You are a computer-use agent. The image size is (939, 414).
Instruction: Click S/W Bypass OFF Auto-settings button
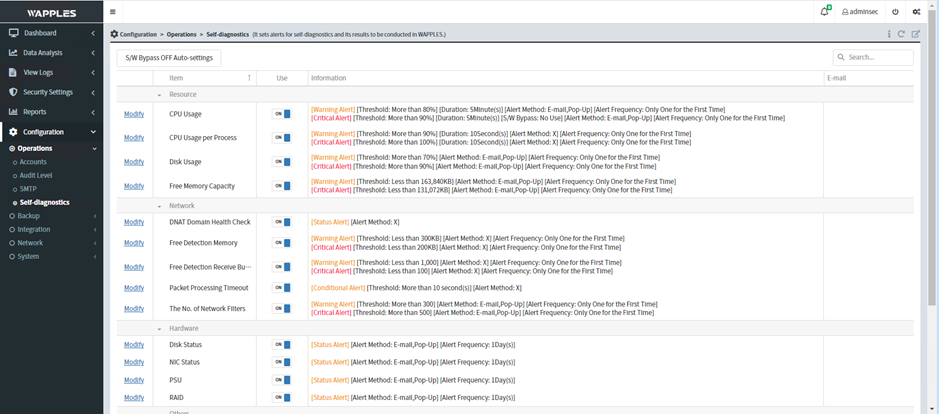pyautogui.click(x=169, y=58)
